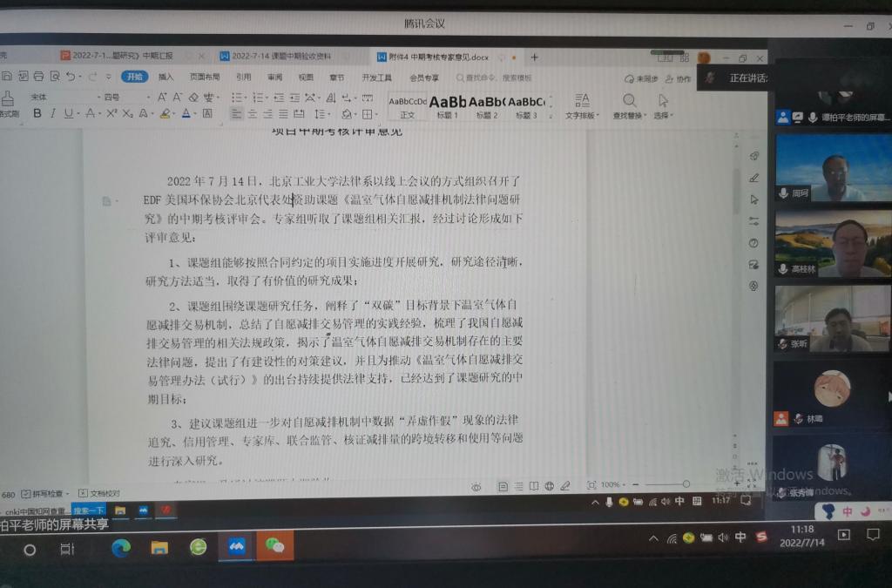Open the 文字排版 dropdown
The height and width of the screenshot is (588, 892).
[x=582, y=106]
